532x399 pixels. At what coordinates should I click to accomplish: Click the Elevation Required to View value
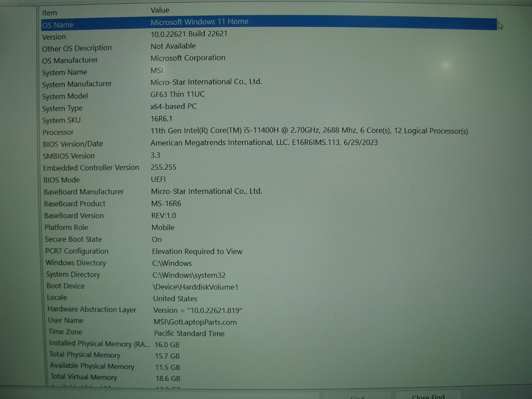pyautogui.click(x=197, y=251)
